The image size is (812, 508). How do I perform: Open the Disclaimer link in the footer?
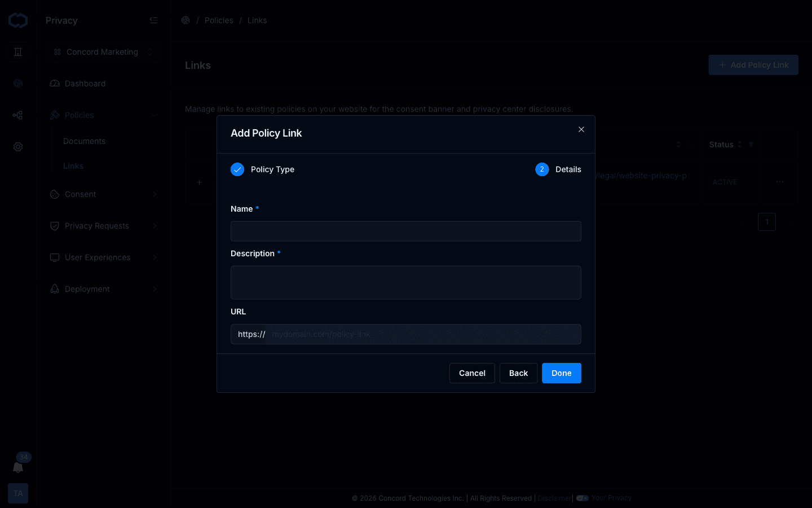pos(554,498)
